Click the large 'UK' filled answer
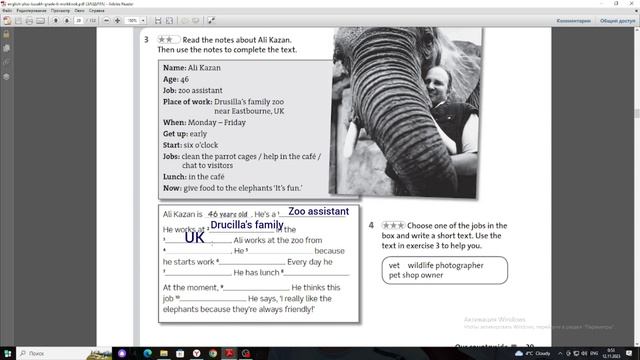 pyautogui.click(x=194, y=238)
